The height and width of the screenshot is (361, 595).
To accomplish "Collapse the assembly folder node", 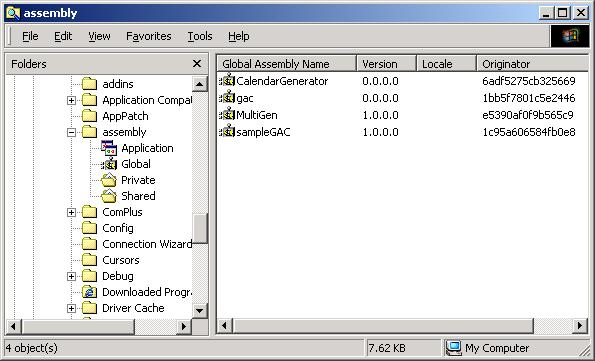I will pos(71,132).
